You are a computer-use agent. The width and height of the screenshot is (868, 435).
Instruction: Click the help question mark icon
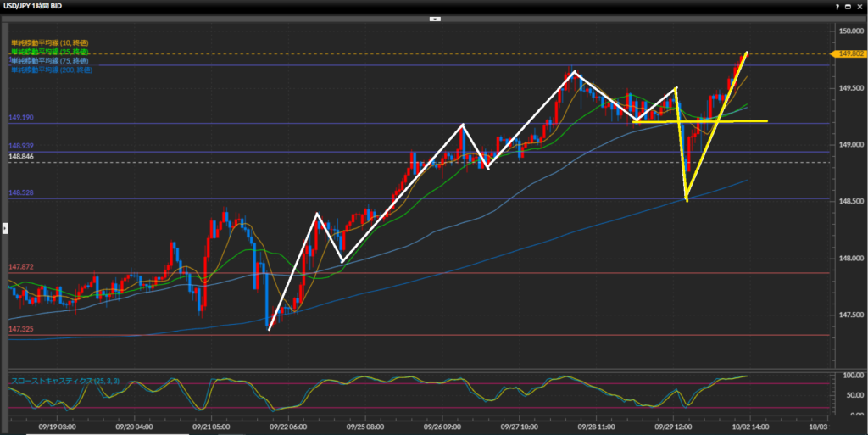coord(836,5)
